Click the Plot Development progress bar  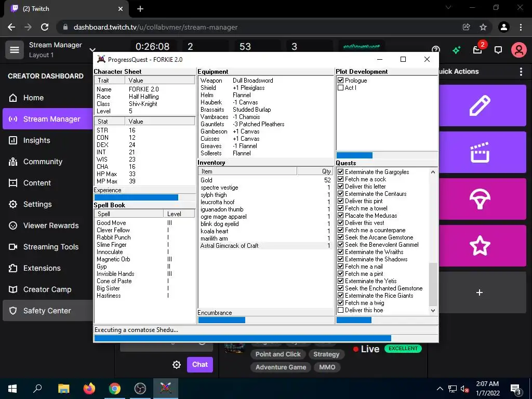point(387,155)
